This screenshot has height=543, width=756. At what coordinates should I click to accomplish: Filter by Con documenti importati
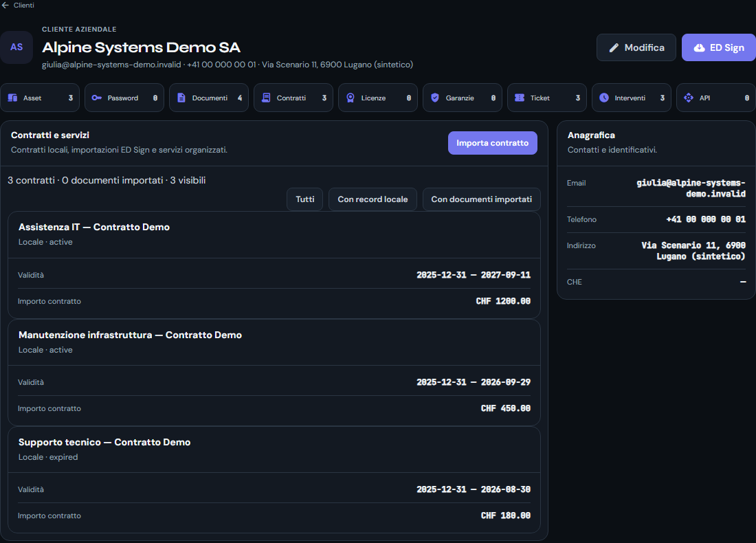coord(482,199)
